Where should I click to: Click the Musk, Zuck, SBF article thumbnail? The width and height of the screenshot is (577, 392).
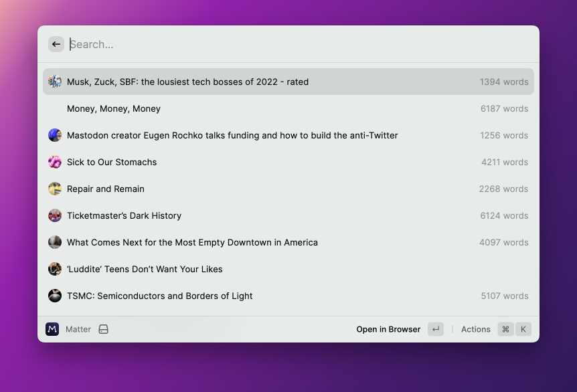55,82
